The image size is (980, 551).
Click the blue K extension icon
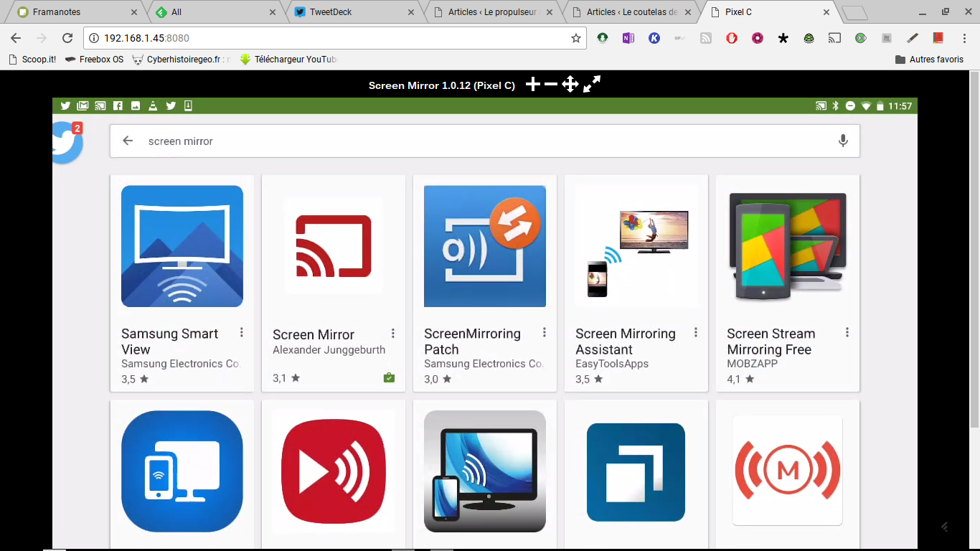coord(654,38)
